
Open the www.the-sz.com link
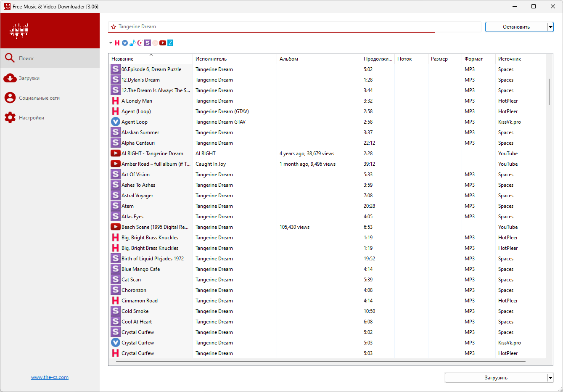(x=50, y=377)
